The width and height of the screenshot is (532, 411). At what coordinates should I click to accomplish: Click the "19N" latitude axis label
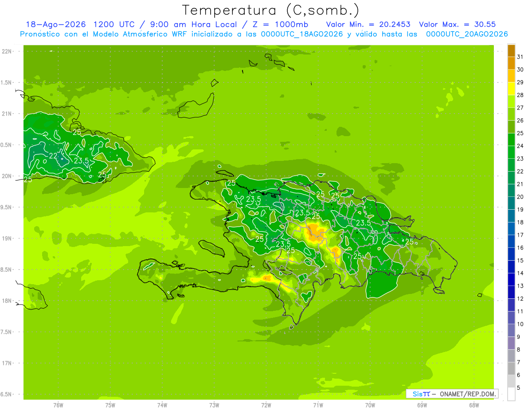(7, 239)
